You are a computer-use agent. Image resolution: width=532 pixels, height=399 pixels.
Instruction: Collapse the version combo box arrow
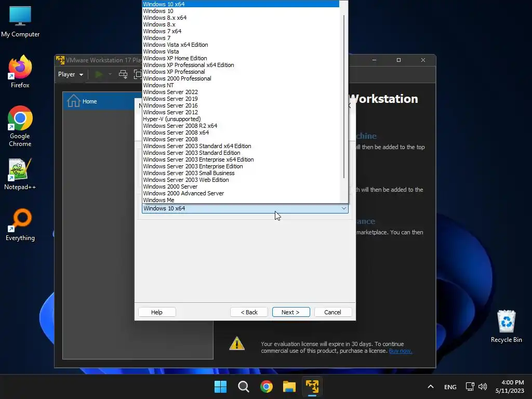pos(344,208)
